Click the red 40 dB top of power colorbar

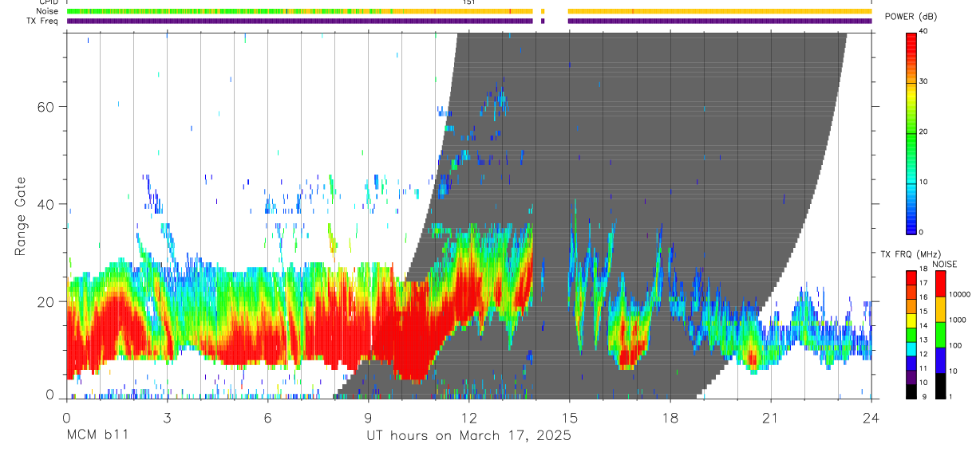coord(911,35)
